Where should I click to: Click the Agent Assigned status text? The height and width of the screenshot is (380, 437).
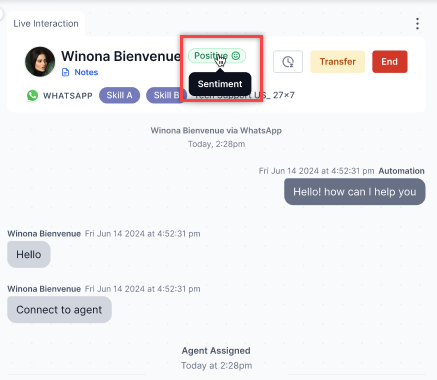point(216,351)
